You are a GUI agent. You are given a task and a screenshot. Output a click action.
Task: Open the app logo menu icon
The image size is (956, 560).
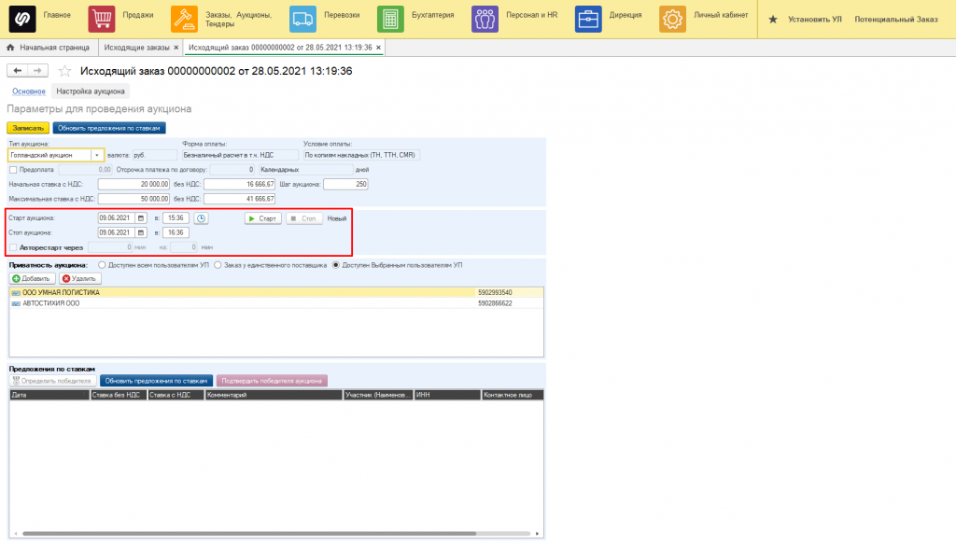click(x=22, y=19)
